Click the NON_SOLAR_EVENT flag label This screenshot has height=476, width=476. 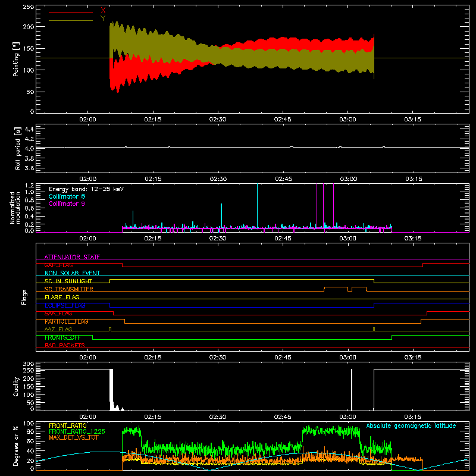[72, 273]
